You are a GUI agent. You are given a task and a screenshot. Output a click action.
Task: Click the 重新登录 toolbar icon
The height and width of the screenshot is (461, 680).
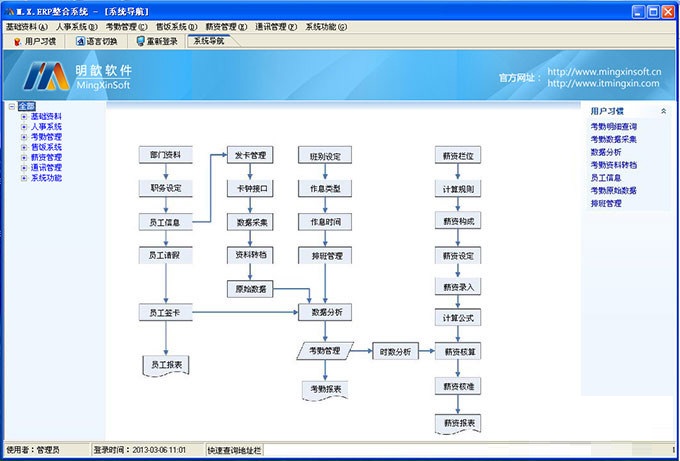click(x=141, y=42)
